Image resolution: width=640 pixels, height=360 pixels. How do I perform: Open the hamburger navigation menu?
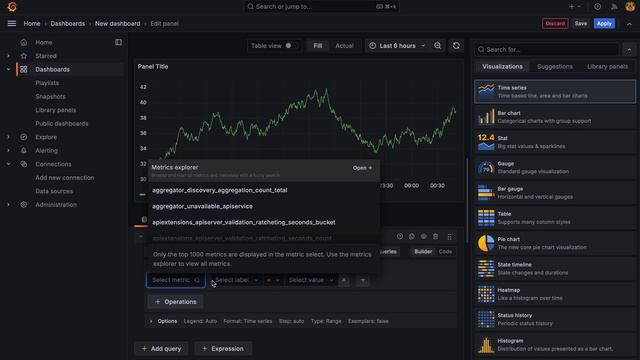12,24
